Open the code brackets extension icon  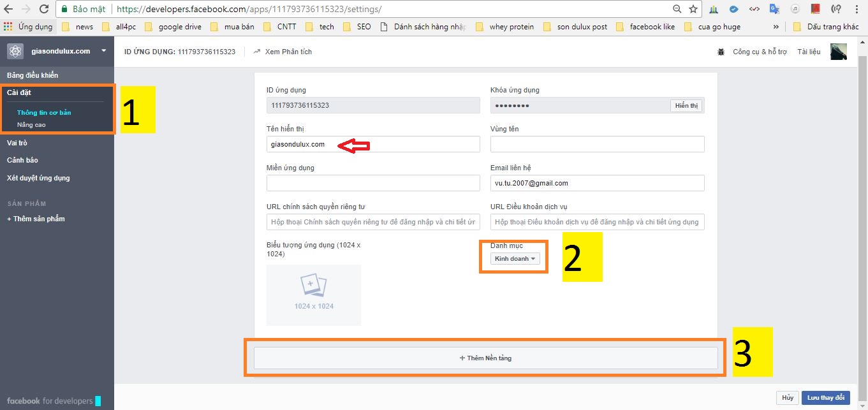(754, 9)
